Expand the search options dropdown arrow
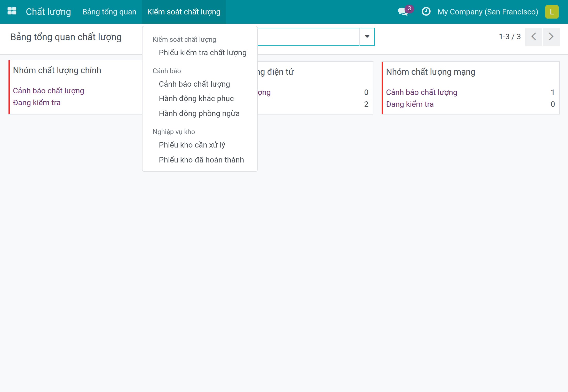This screenshot has width=568, height=392. click(367, 37)
